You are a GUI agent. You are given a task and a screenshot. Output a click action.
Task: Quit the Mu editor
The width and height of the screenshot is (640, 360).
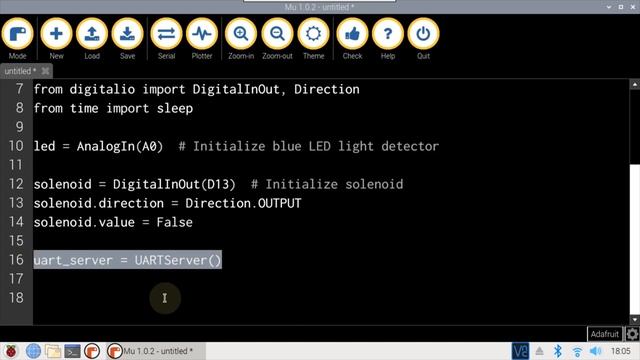pos(423,39)
